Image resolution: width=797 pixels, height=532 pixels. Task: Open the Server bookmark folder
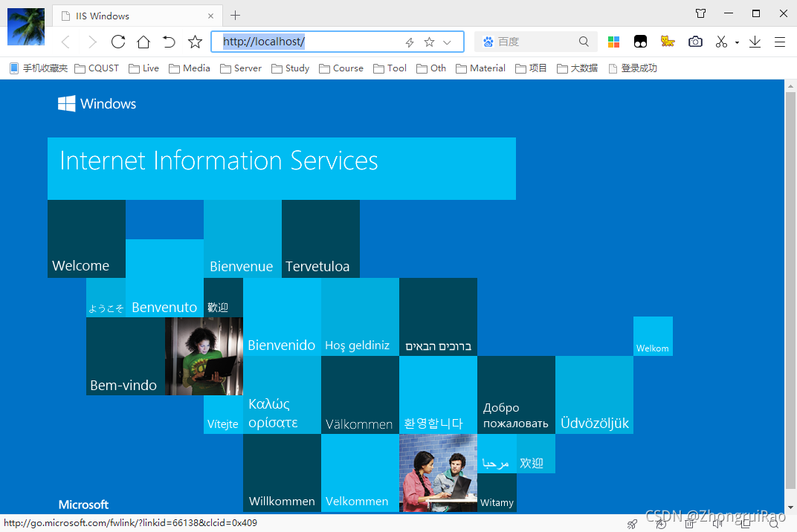pyautogui.click(x=241, y=68)
